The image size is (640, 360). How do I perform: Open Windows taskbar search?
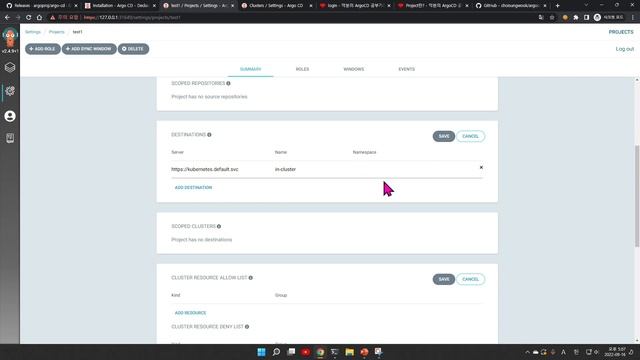click(x=276, y=352)
